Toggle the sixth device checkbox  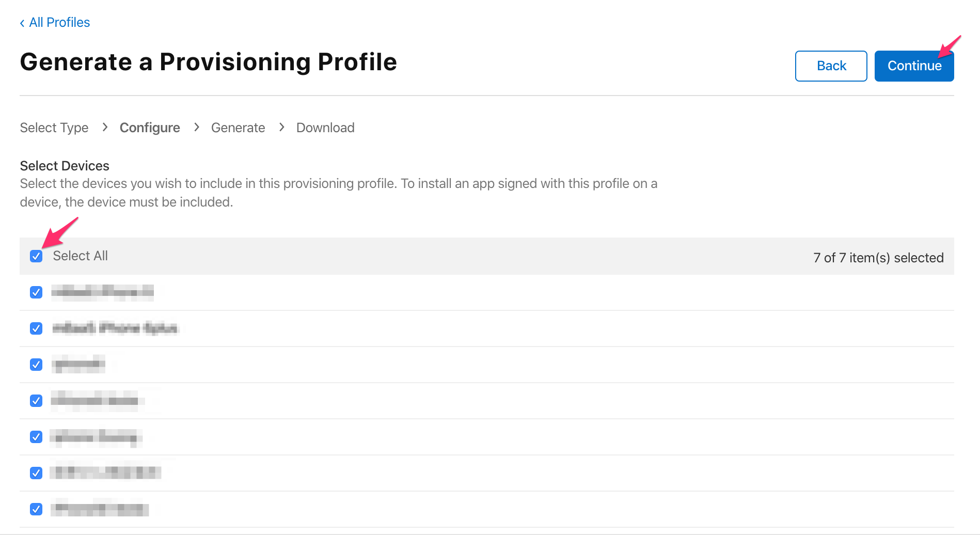[36, 473]
